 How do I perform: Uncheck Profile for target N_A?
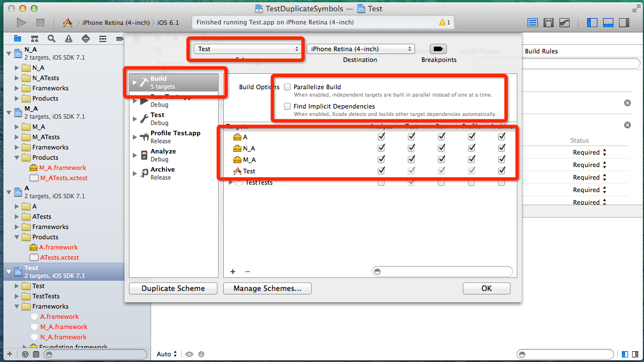point(471,148)
